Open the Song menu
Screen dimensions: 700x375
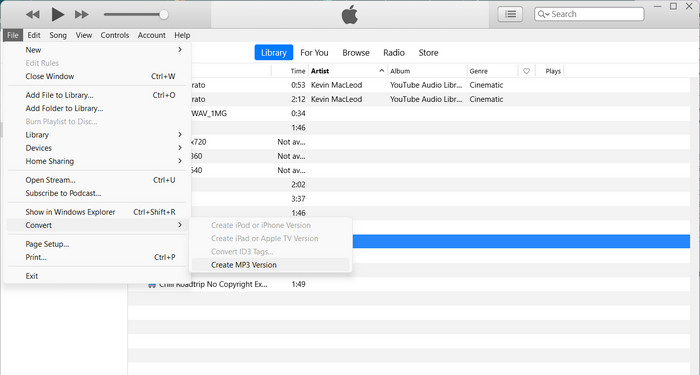pos(58,35)
